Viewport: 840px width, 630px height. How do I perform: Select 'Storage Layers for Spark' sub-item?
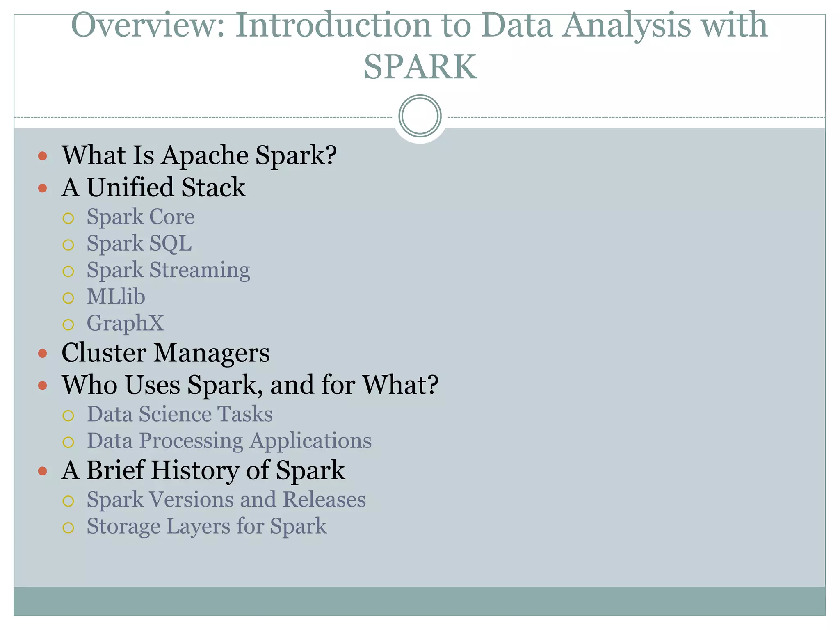pyautogui.click(x=207, y=526)
